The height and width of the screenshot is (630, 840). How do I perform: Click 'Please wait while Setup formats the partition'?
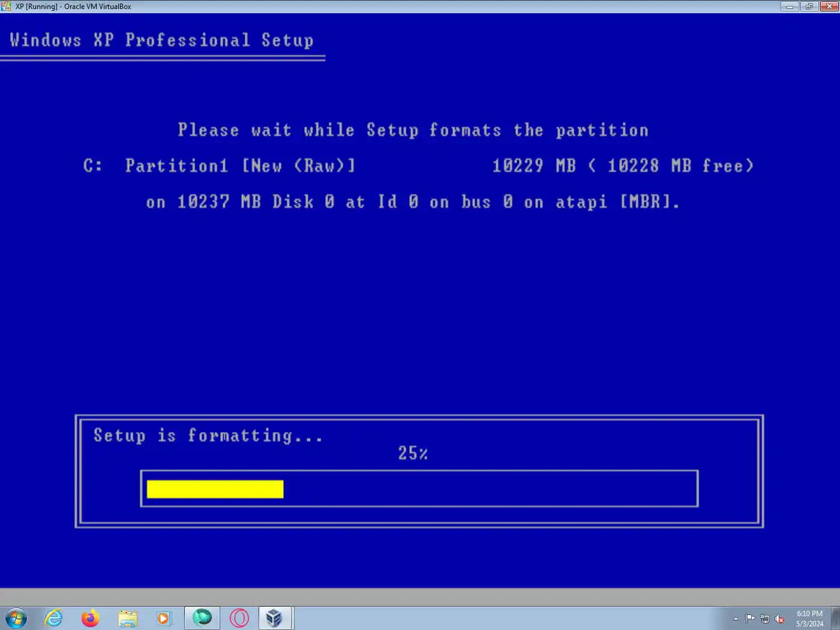click(413, 130)
